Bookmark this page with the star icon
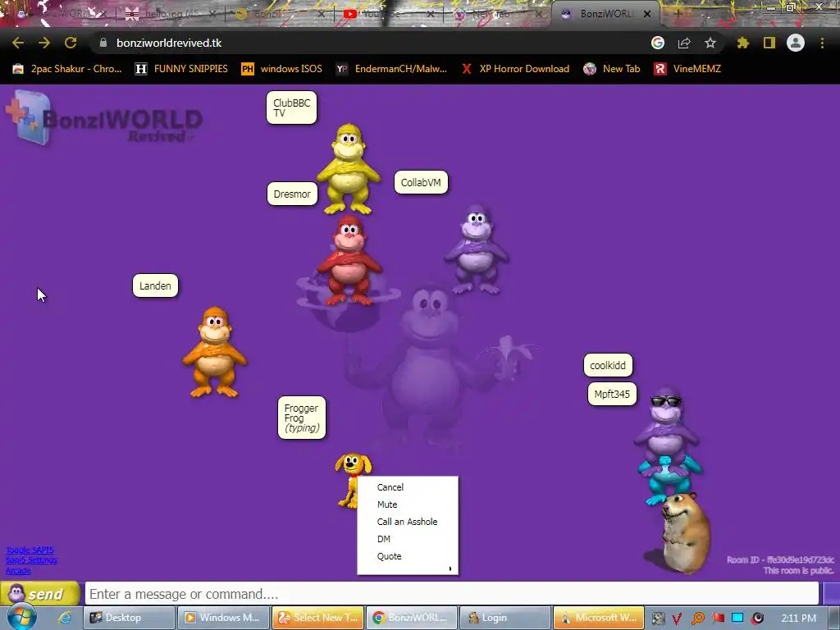The height and width of the screenshot is (630, 840). click(710, 43)
